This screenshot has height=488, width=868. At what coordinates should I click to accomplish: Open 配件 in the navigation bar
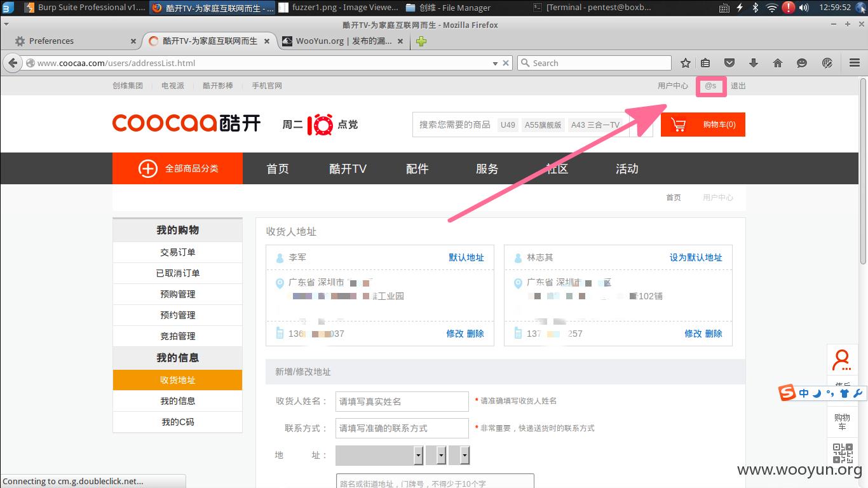[x=417, y=168]
